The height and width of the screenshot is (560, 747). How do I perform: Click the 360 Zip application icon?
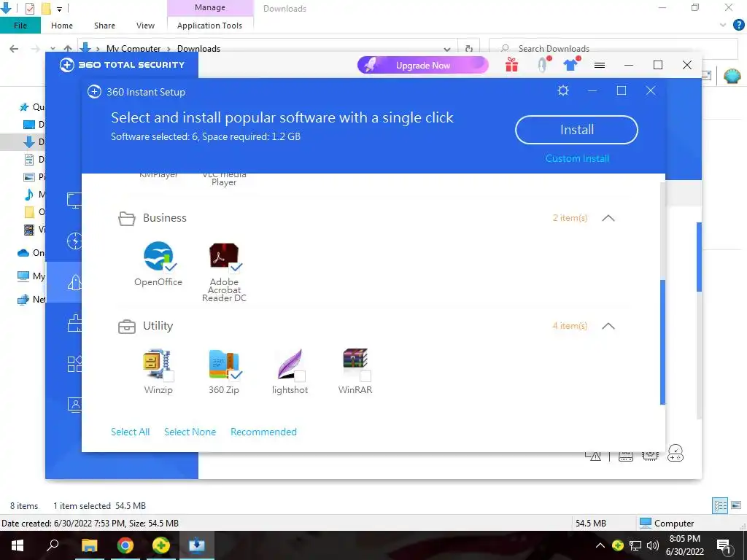pos(223,365)
